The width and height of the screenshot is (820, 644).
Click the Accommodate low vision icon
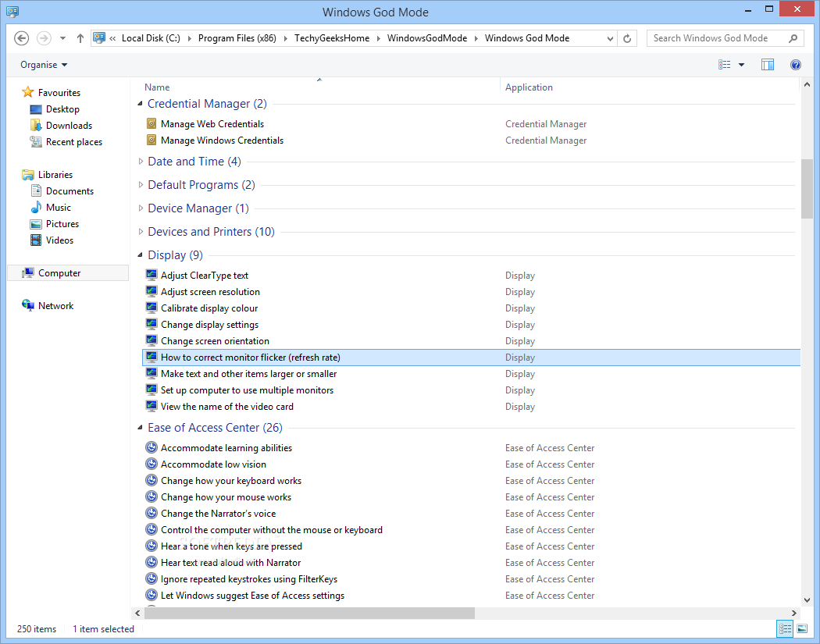click(152, 464)
